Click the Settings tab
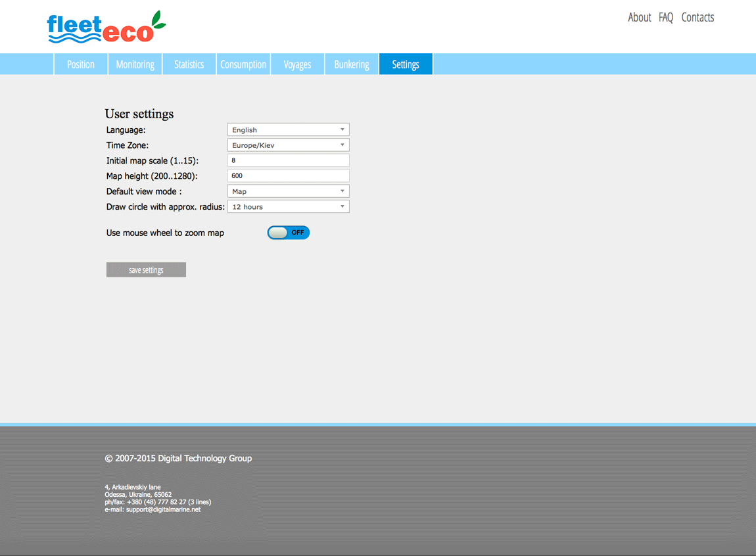This screenshot has height=556, width=756. (406, 64)
